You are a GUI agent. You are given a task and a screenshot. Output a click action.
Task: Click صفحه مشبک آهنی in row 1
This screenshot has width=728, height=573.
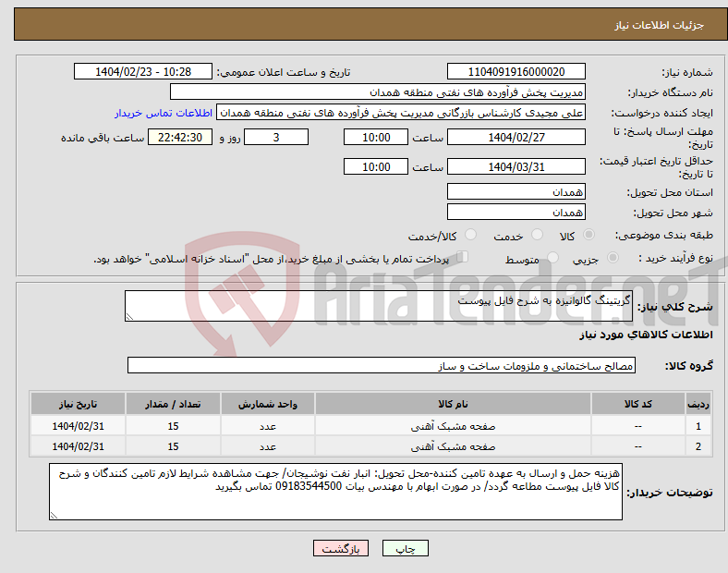coord(453,426)
